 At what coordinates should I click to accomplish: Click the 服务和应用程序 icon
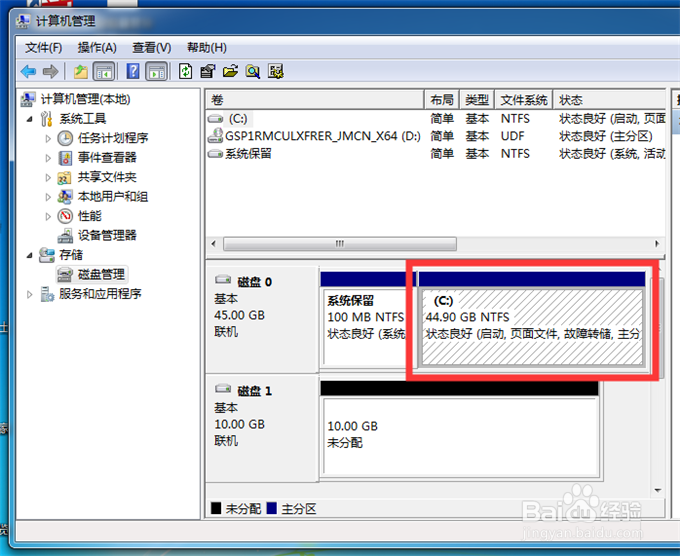pyautogui.click(x=46, y=294)
